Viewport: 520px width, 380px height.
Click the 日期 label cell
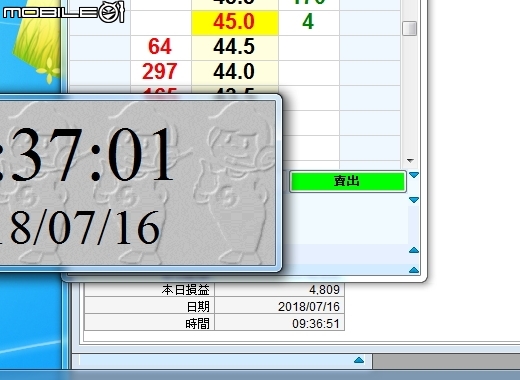[150, 306]
